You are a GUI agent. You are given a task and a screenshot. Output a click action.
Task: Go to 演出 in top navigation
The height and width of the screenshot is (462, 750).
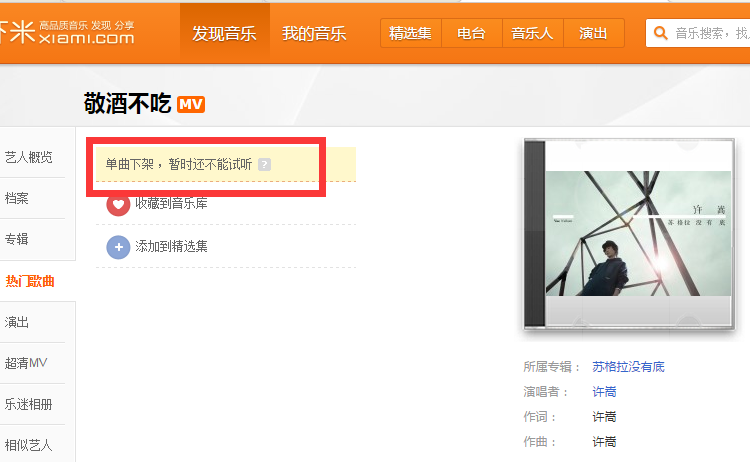[x=593, y=33]
